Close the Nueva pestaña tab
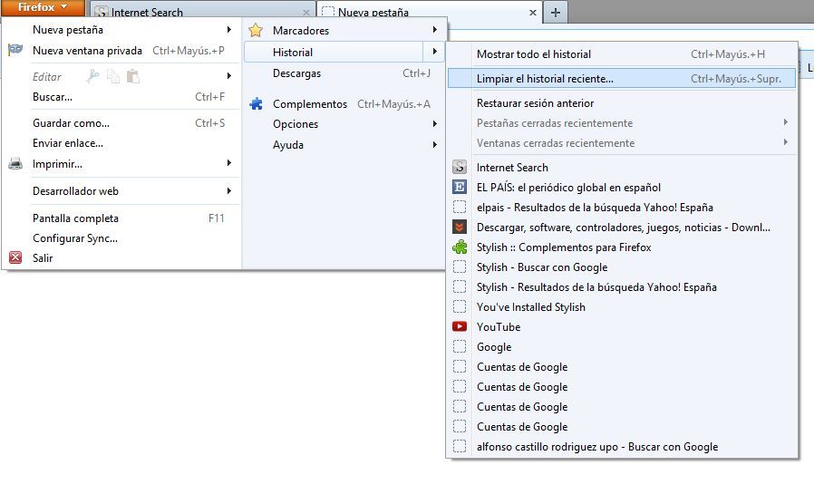This screenshot has height=504, width=814. point(533,13)
